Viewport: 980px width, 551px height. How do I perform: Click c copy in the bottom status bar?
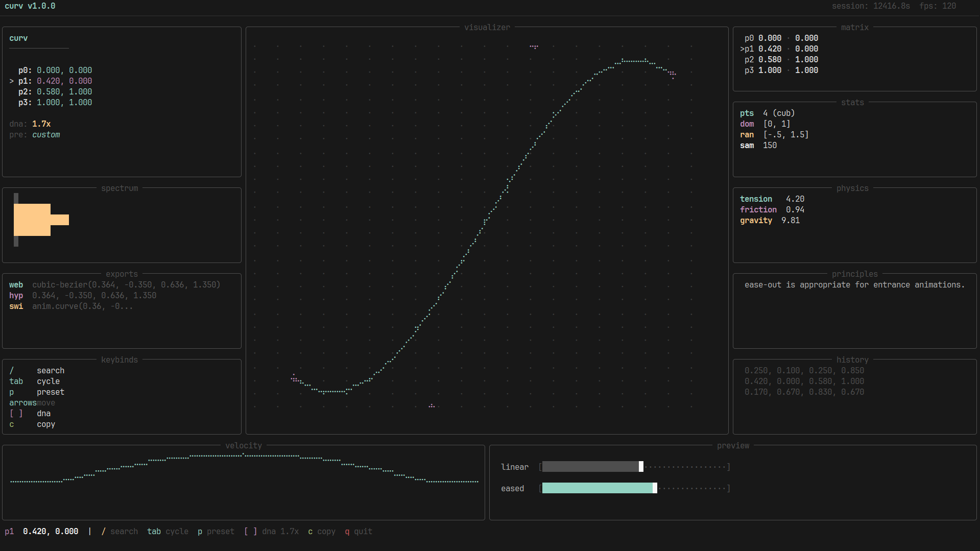322,532
